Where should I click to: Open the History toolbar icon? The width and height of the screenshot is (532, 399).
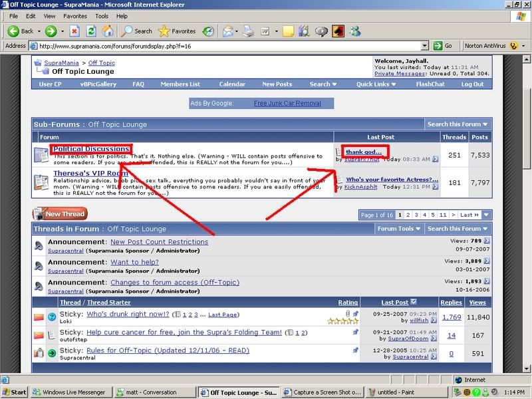point(208,31)
